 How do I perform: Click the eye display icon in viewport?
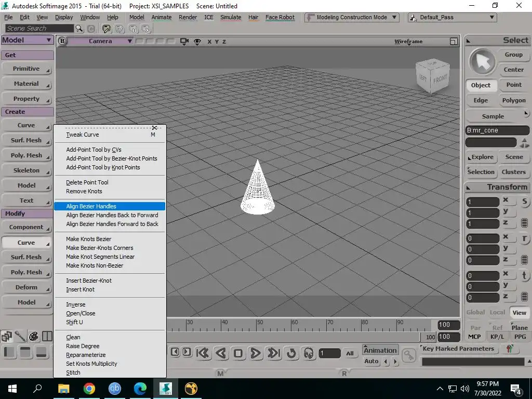coord(197,42)
